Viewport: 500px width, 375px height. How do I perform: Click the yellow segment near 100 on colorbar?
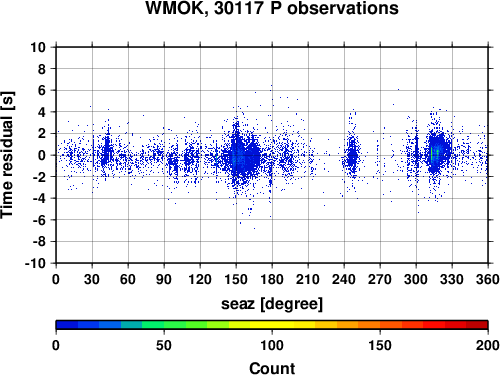point(272,325)
